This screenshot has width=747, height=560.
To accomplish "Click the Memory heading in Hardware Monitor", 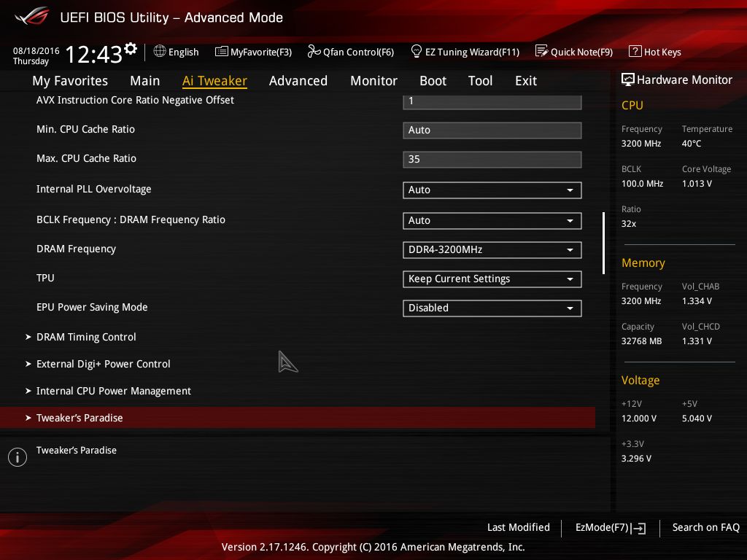I will pos(643,262).
